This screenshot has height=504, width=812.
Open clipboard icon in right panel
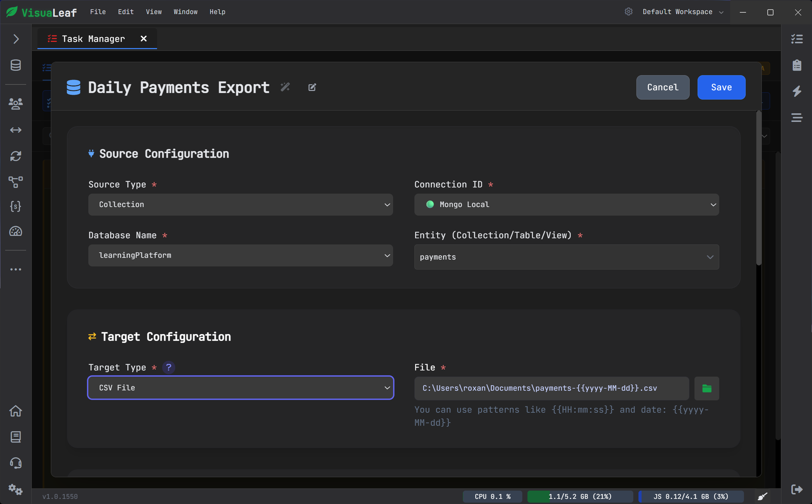coord(797,65)
